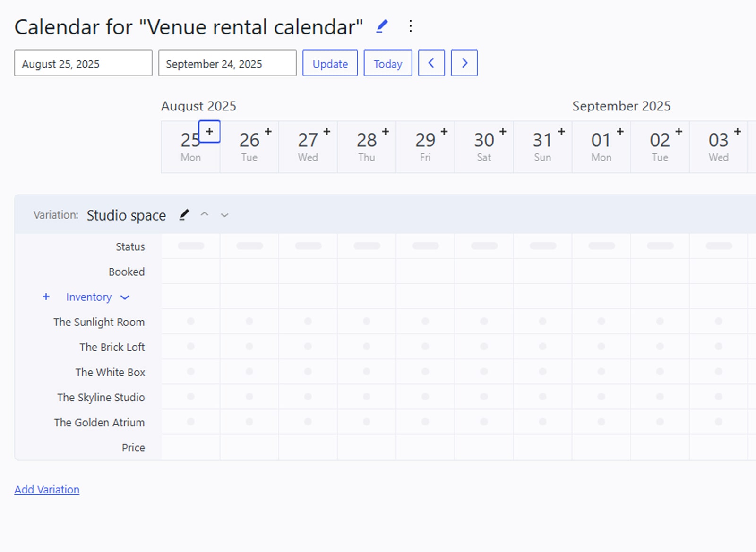This screenshot has height=552, width=756.
Task: Collapse the Inventory section
Action: 125,297
